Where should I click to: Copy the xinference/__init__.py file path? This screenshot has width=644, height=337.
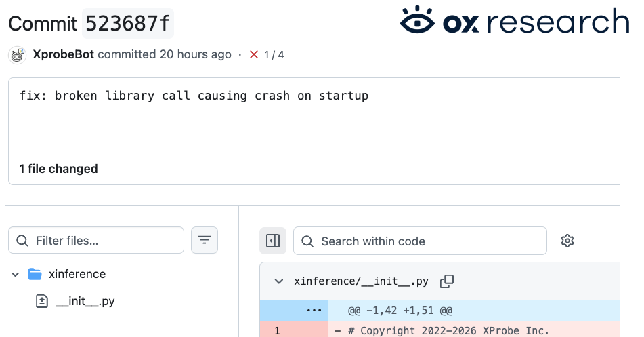point(447,281)
